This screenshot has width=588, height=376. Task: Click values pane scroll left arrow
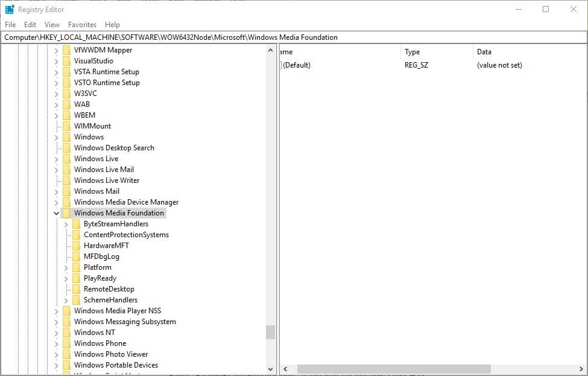click(285, 369)
